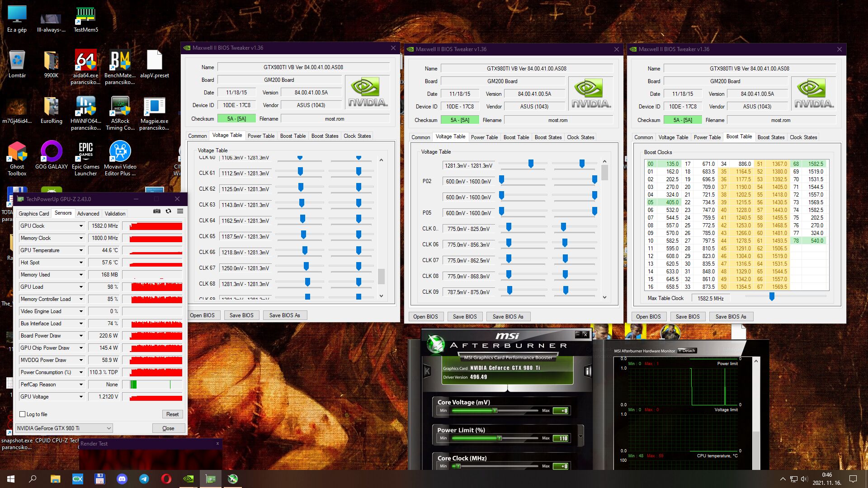Open PerfCap Reason dropdown arrow
Screen dimensions: 868x488
coord(81,385)
